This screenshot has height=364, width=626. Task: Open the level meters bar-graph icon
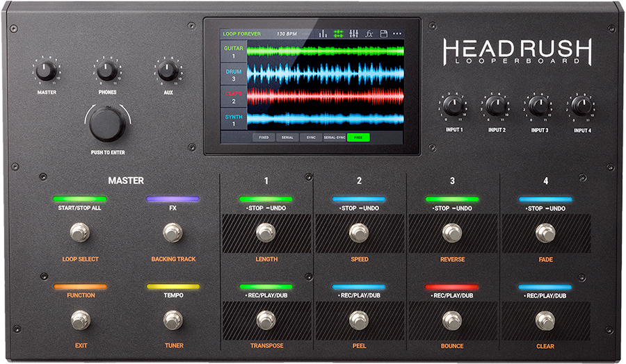tap(323, 33)
